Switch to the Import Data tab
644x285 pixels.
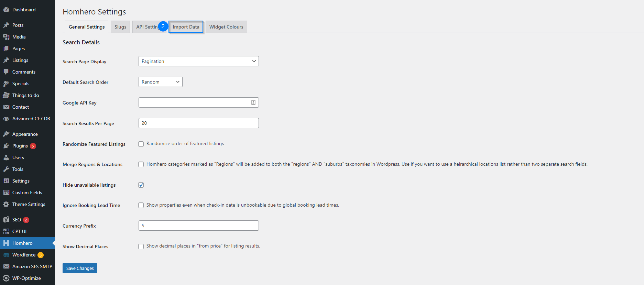coord(186,27)
